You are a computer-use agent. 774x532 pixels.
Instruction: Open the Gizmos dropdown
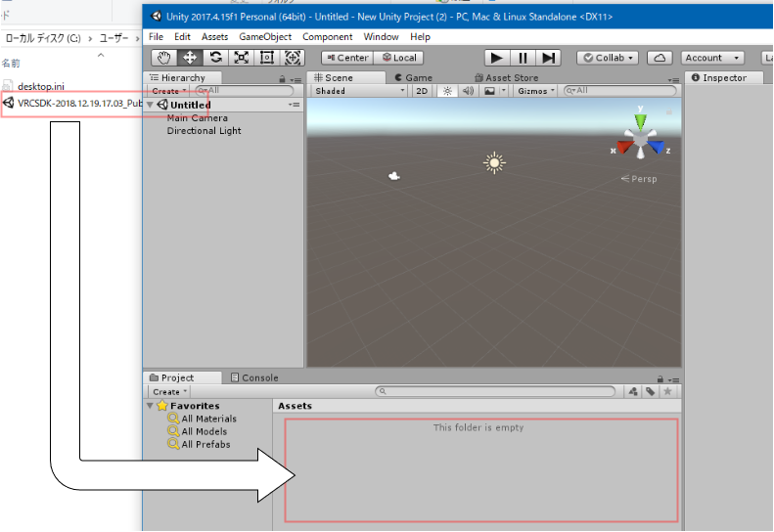(x=536, y=91)
